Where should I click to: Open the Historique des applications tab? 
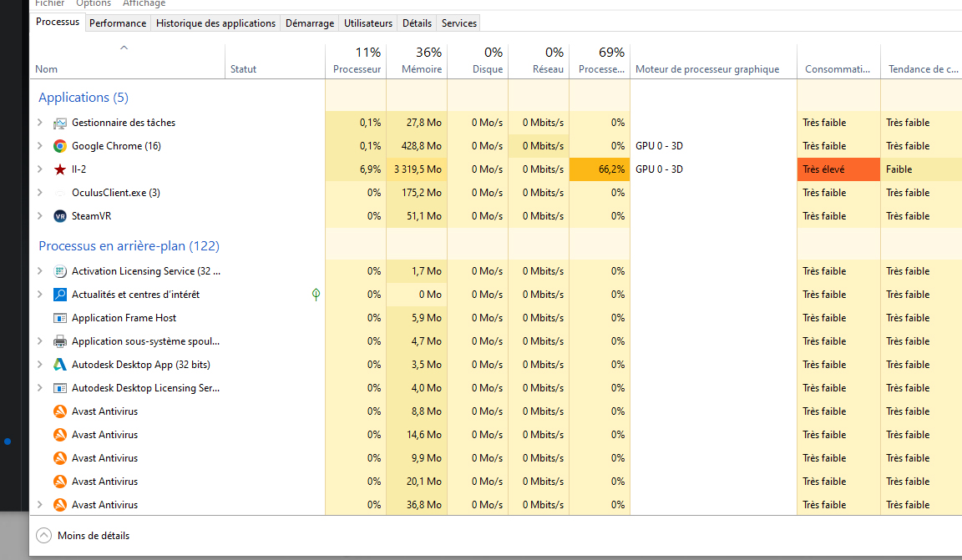(x=216, y=23)
